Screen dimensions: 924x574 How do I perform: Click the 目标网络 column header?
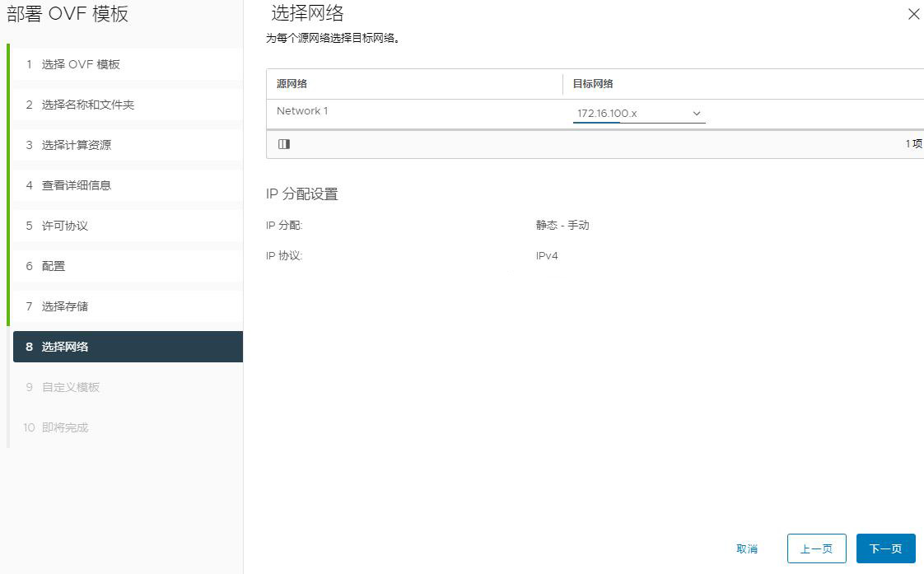[x=593, y=84]
